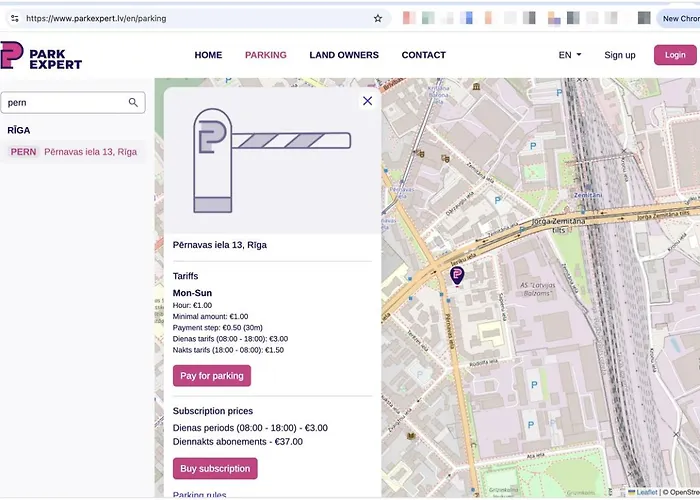Select Pērnavas iela 13, Rīga search result
The width and height of the screenshot is (700, 500).
[x=91, y=152]
